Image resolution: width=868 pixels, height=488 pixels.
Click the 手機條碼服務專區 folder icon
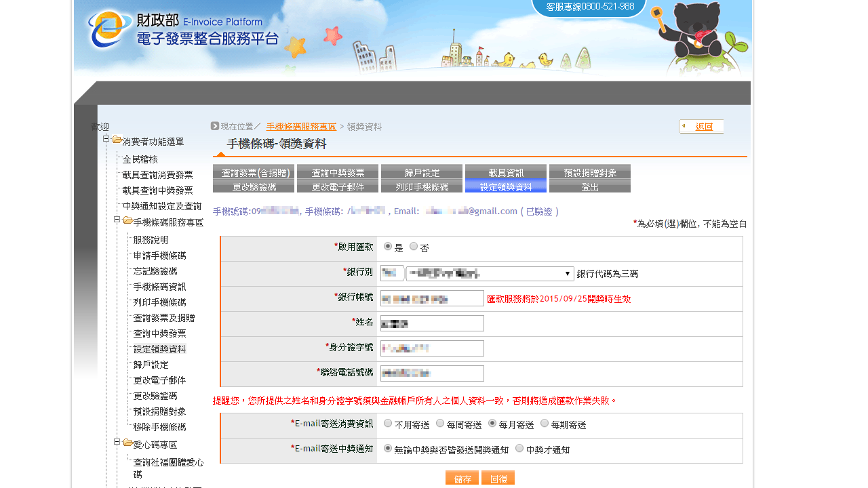pos(128,221)
